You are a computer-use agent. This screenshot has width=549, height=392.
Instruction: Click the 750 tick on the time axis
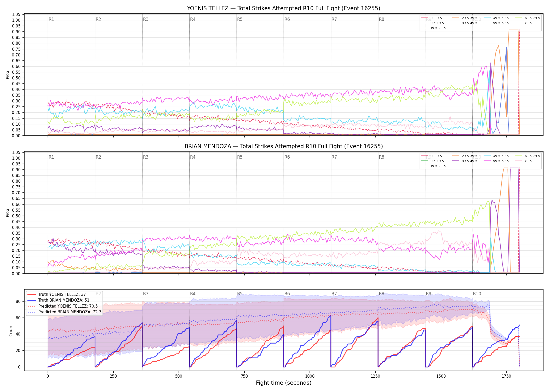(244, 376)
